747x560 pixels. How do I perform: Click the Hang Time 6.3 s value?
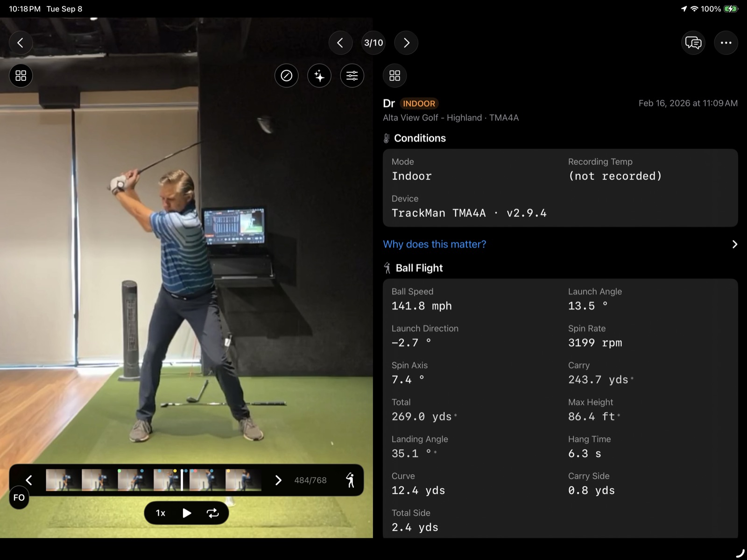[x=585, y=454]
